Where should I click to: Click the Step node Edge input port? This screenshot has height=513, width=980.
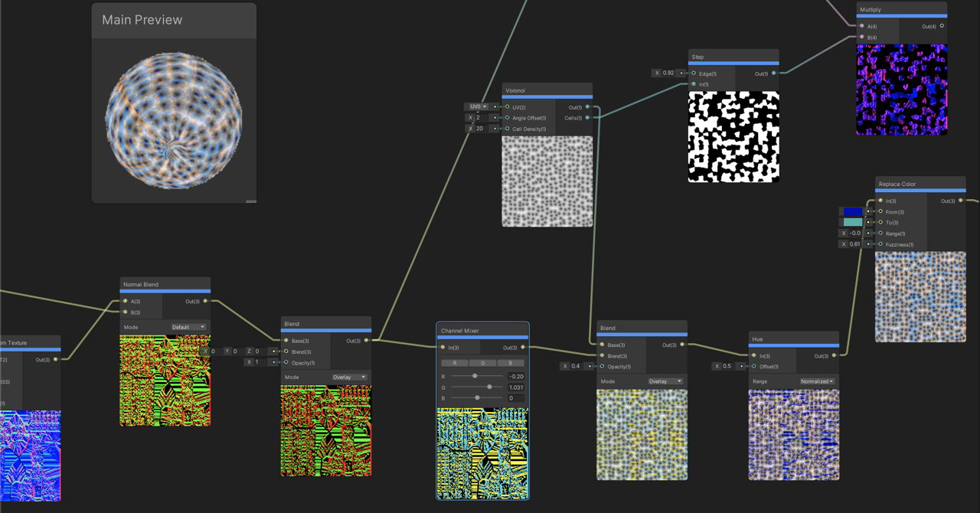(694, 74)
